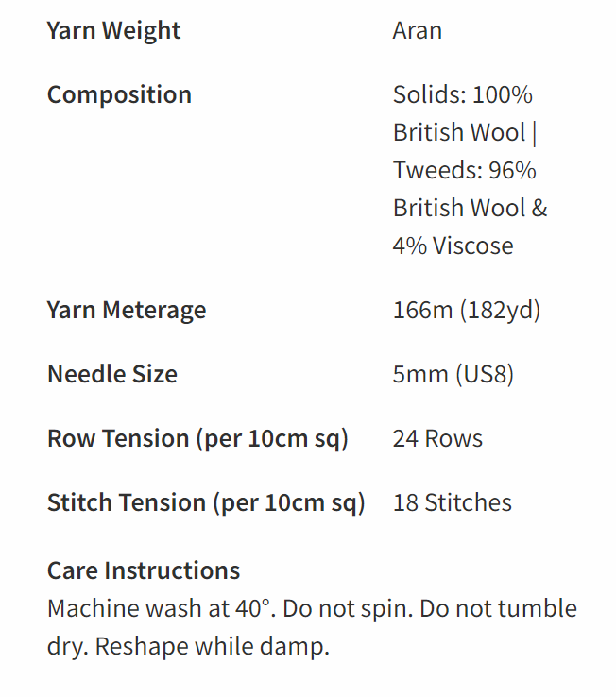This screenshot has width=616, height=697.
Task: Select the 18 Stitches value
Action: click(453, 502)
